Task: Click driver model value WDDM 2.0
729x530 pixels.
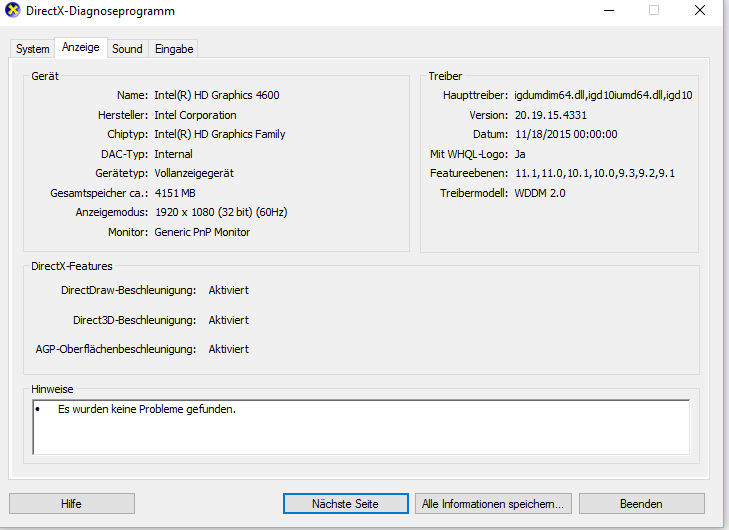Action: pyautogui.click(x=540, y=193)
